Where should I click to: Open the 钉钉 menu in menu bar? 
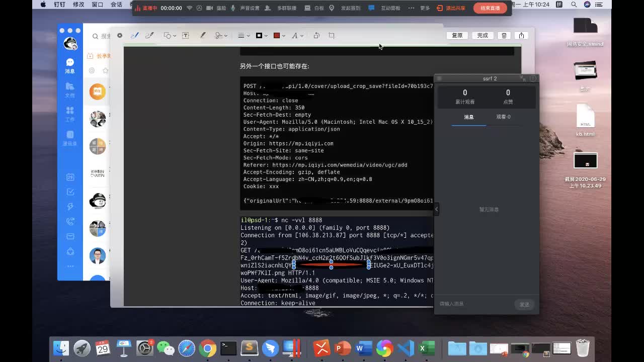click(x=60, y=5)
